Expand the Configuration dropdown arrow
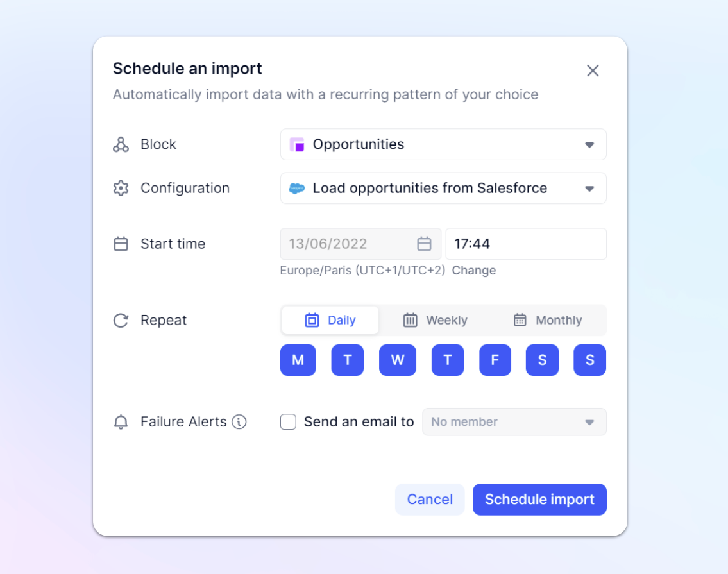 click(589, 189)
